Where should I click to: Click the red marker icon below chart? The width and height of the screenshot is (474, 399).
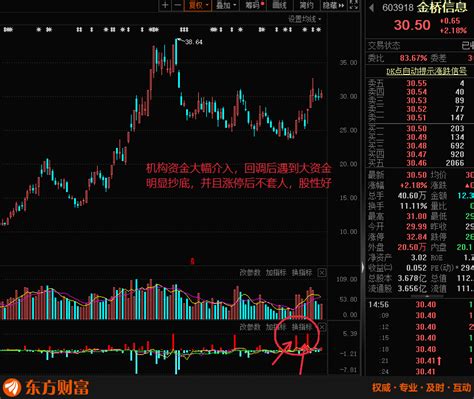(x=192, y=262)
